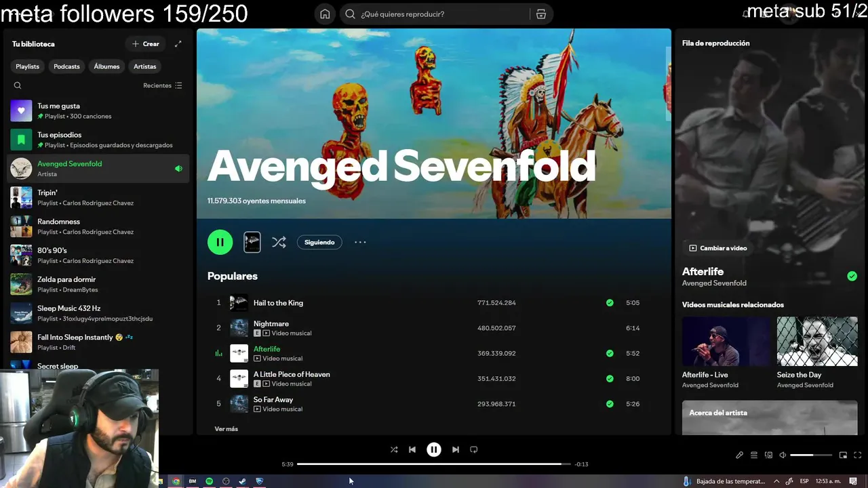Toggle the liked checkmark on A Little Piece of Heaven

[x=610, y=379]
